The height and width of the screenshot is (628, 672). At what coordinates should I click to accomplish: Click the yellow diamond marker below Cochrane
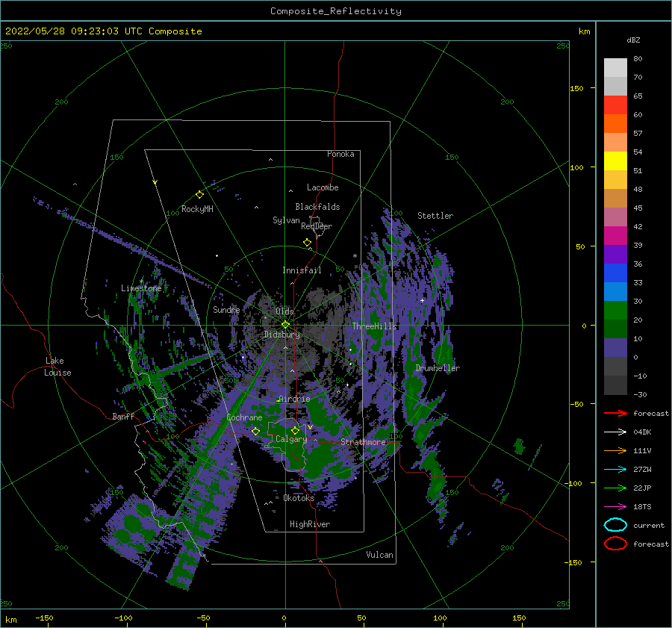tap(255, 431)
